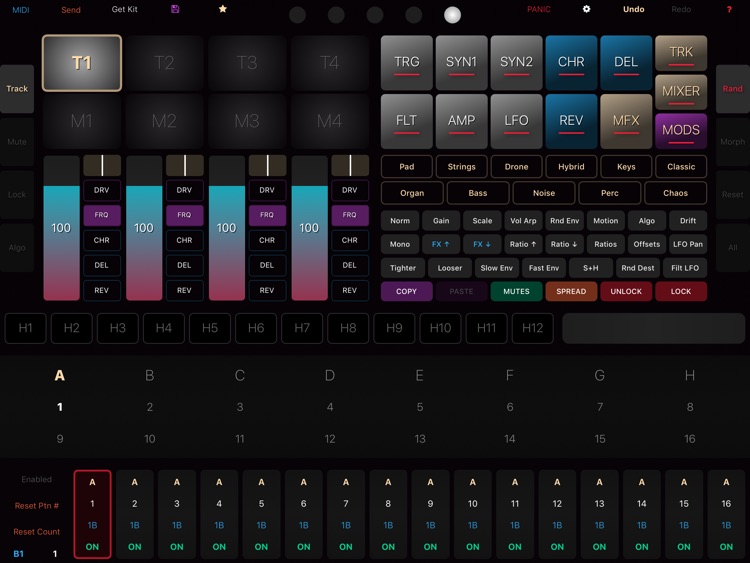The height and width of the screenshot is (563, 750).
Task: Toggle REV on the fourth mixer channel
Action: click(x=350, y=290)
